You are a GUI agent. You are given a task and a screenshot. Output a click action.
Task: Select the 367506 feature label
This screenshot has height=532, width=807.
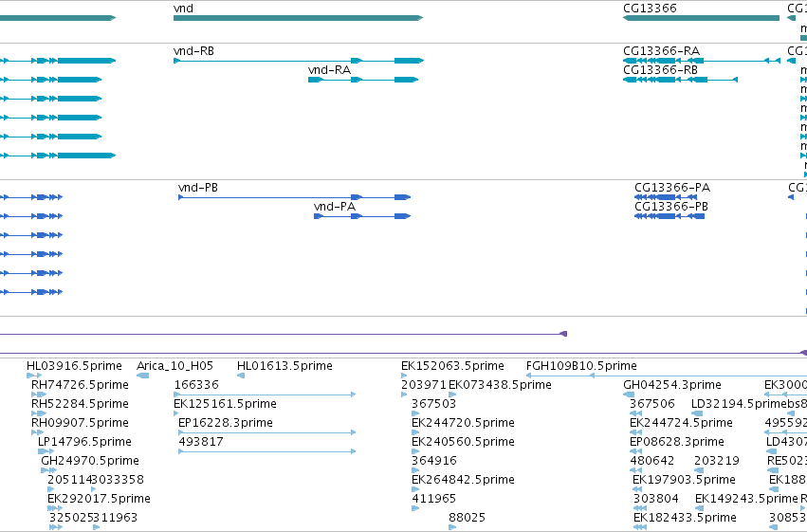pyautogui.click(x=652, y=404)
